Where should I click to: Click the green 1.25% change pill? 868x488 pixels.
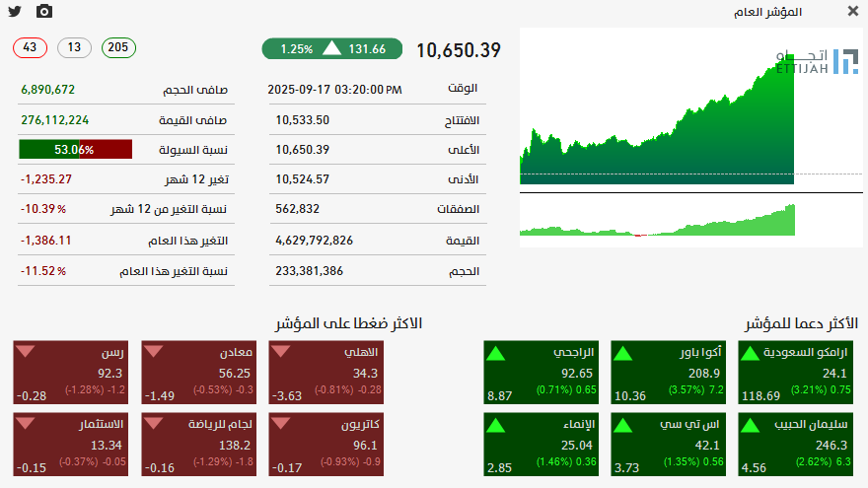click(332, 48)
